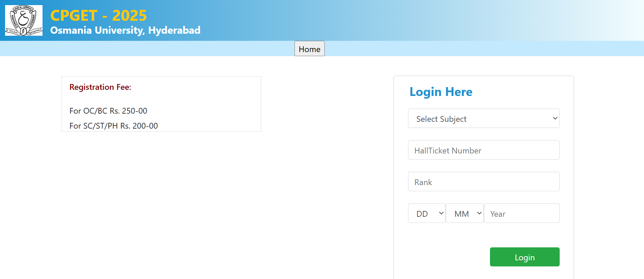Focus the HallTicket Number field
This screenshot has width=644, height=279.
tap(484, 150)
